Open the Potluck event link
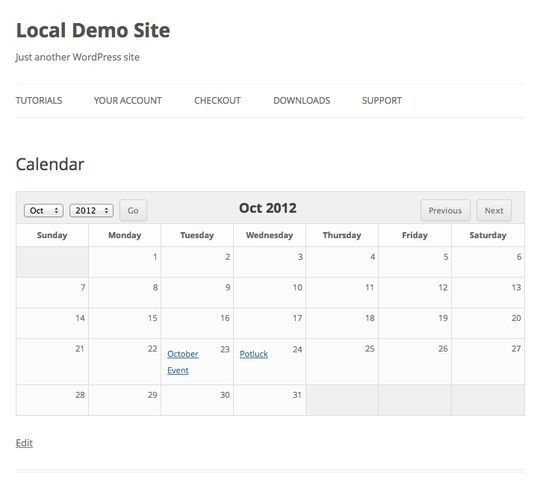Viewport: 540px width, 483px height. [254, 354]
